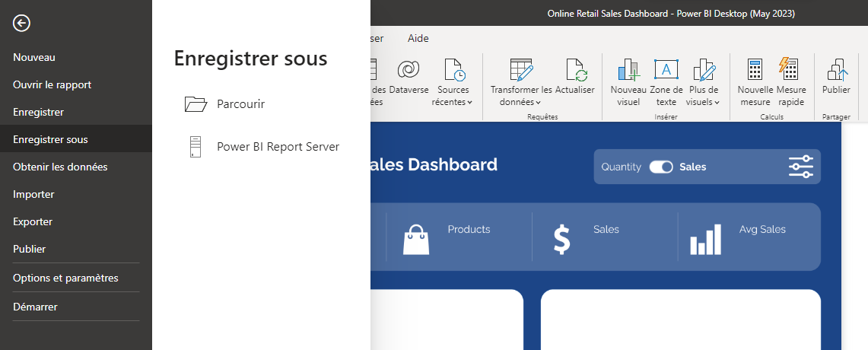Select Exporter in the side menu
The height and width of the screenshot is (350, 868).
coord(33,221)
